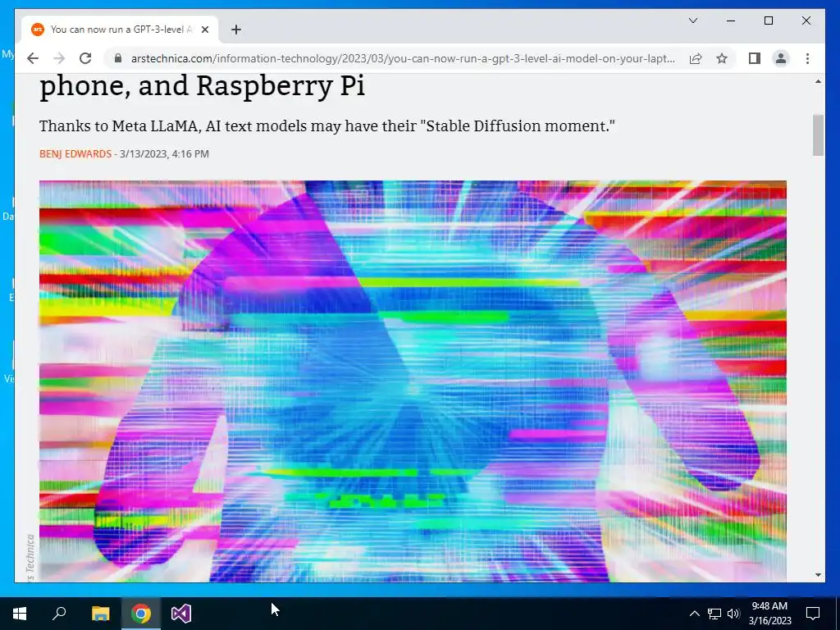The image size is (840, 630).
Task: Click the vertical scrollbar thumb
Action: pyautogui.click(x=818, y=135)
